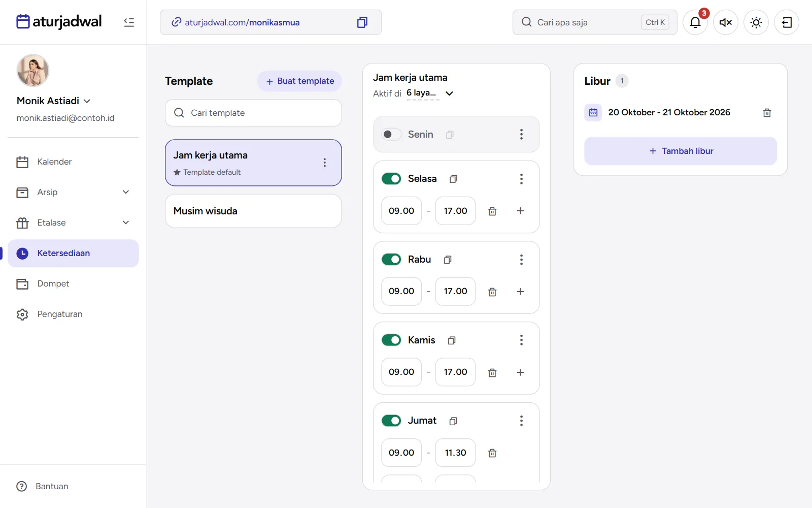
Task: Copy Selasa hours to other days
Action: point(453,179)
